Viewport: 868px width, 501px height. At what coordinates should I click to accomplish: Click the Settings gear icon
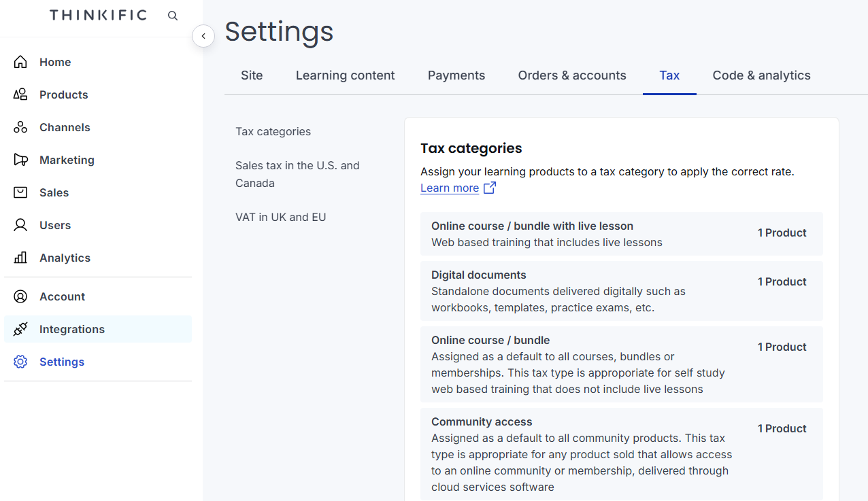pos(20,362)
